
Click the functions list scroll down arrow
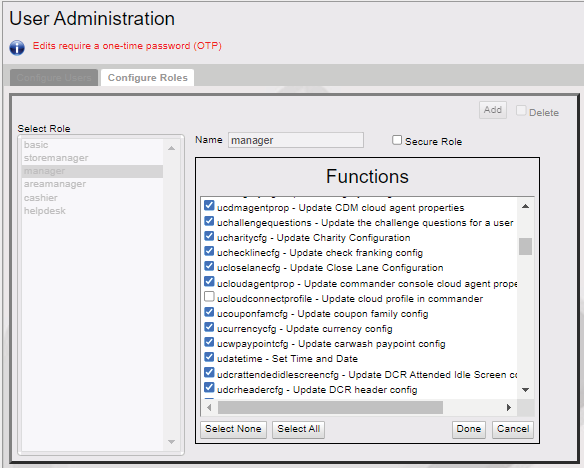pos(526,390)
